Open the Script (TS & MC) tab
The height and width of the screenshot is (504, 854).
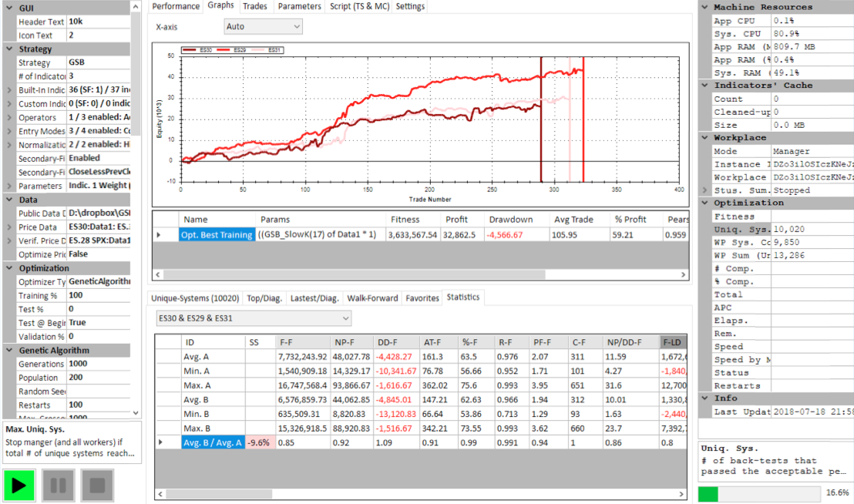click(358, 6)
